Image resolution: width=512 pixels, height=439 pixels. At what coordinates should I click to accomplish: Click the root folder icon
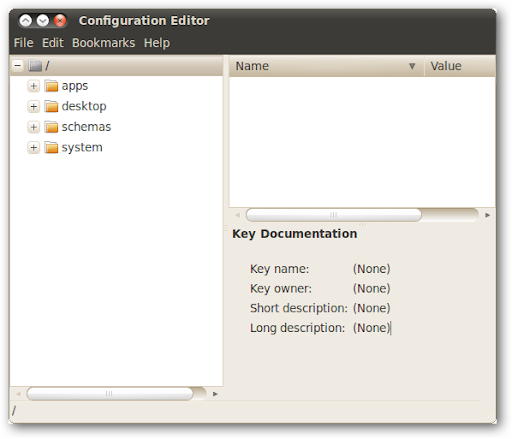(35, 66)
